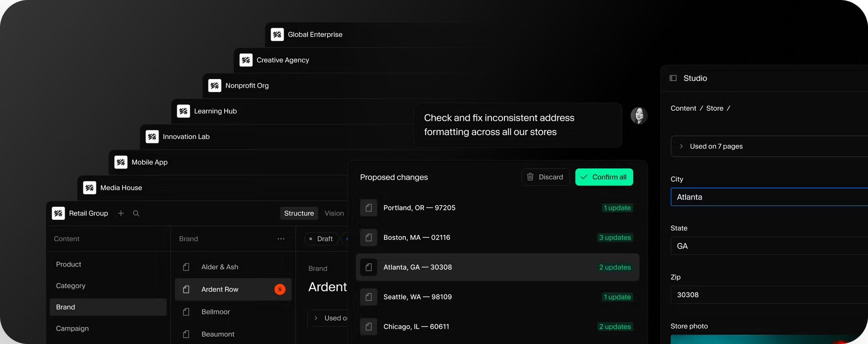Image resolution: width=868 pixels, height=344 pixels.
Task: Click the document icon for Chicago, IL row
Action: click(368, 327)
